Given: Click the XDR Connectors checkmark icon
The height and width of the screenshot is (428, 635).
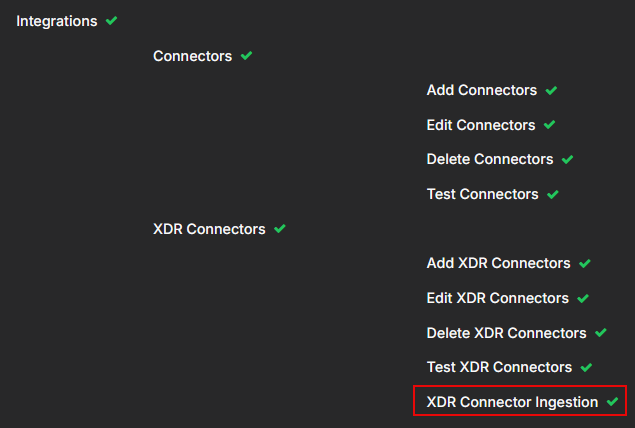Looking at the screenshot, I should 280,229.
